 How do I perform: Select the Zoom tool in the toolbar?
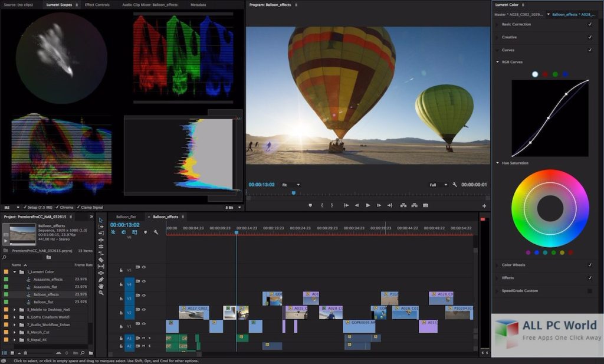click(x=101, y=293)
